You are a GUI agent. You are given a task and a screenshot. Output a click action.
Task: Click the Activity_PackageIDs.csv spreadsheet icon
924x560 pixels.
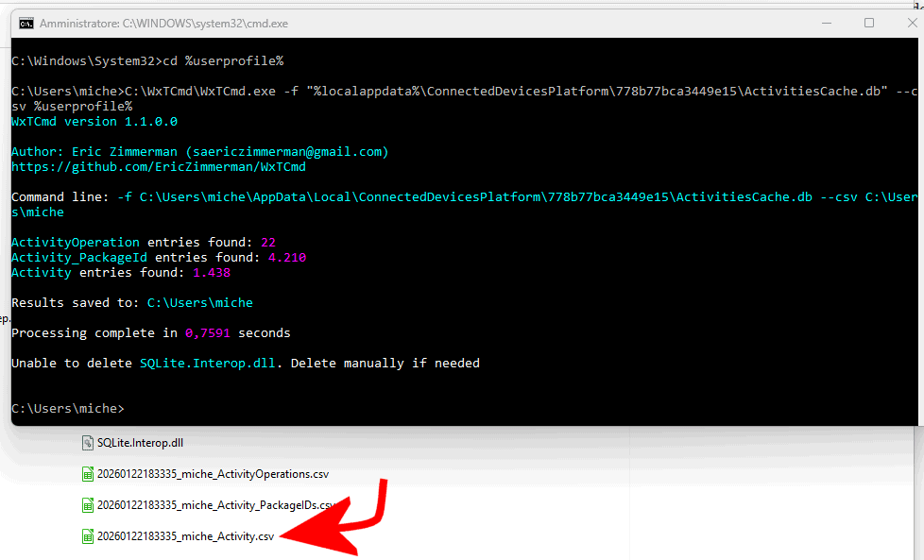pyautogui.click(x=88, y=505)
